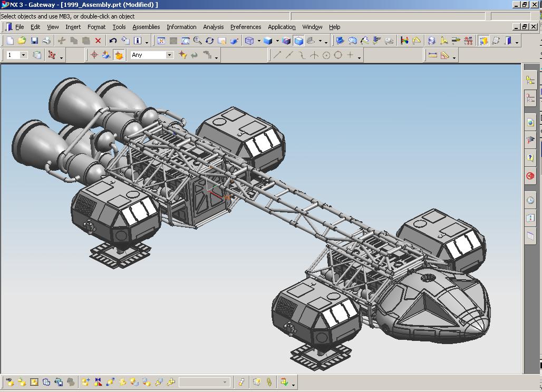Open the Analysis menu
This screenshot has width=542, height=392.
point(213,27)
